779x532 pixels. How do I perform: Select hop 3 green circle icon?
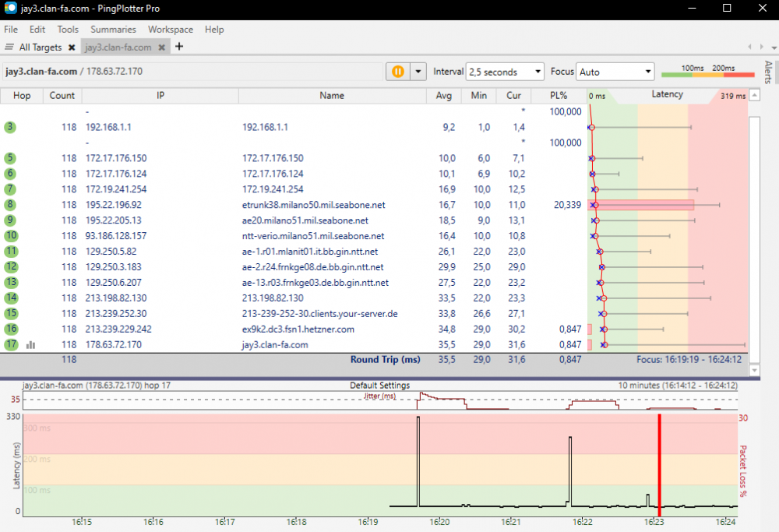[10, 127]
